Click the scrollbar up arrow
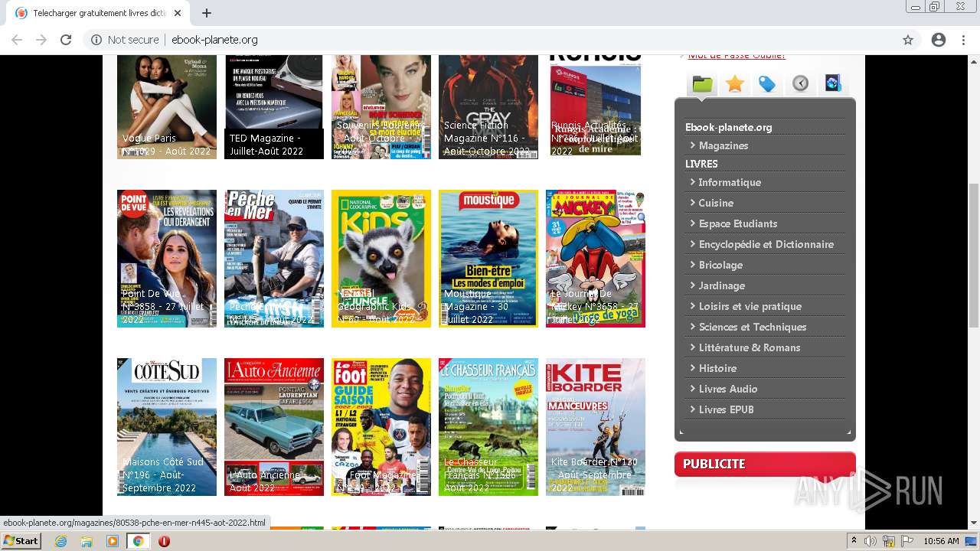Screen dimensions: 980x551 (973, 61)
